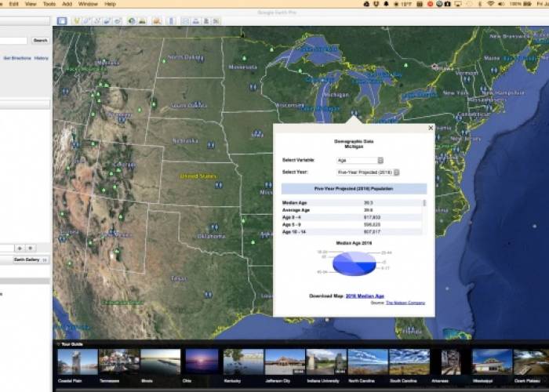
Task: Click into the search input field
Action: (13, 41)
